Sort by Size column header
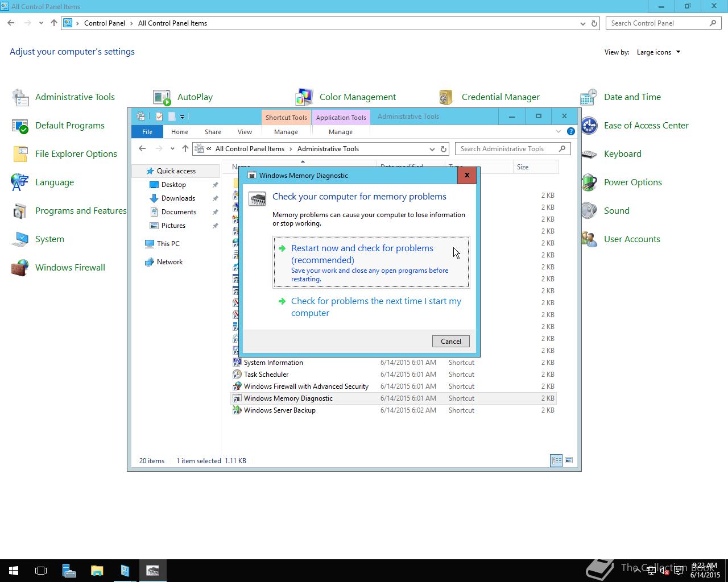This screenshot has height=582, width=728. tap(536, 167)
